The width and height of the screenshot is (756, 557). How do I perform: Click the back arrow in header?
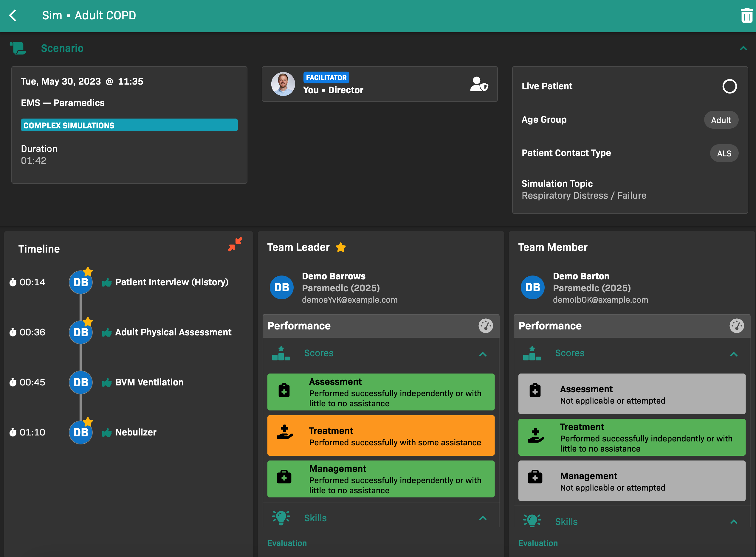coord(13,15)
